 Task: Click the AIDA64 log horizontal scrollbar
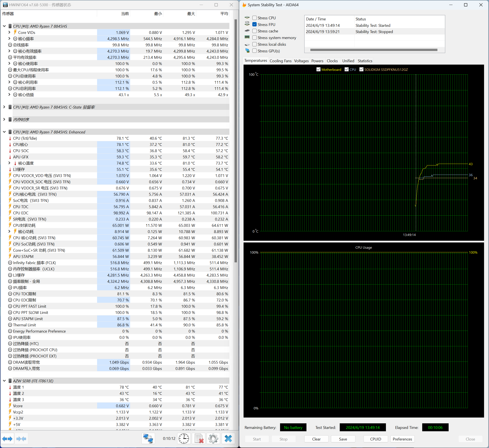click(x=374, y=50)
